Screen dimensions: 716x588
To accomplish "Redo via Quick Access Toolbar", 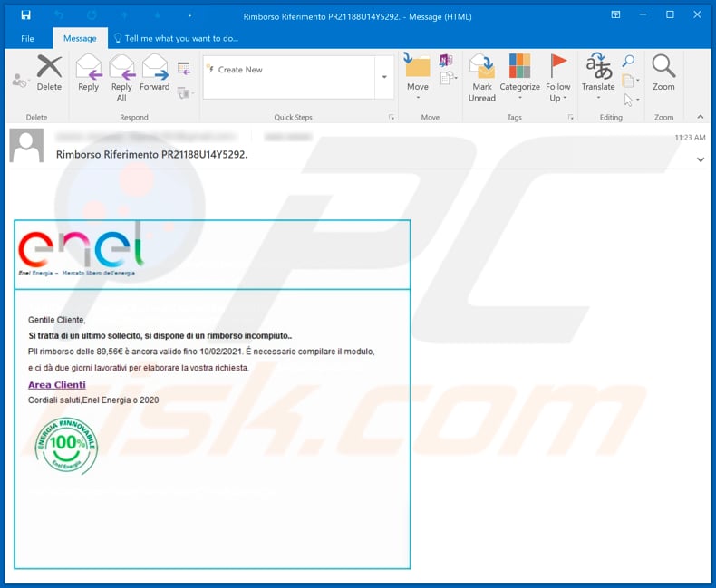I will (x=92, y=15).
